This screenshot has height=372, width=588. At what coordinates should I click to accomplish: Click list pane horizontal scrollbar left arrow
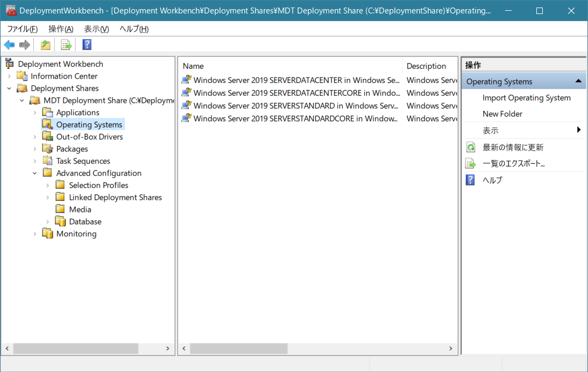tap(184, 348)
